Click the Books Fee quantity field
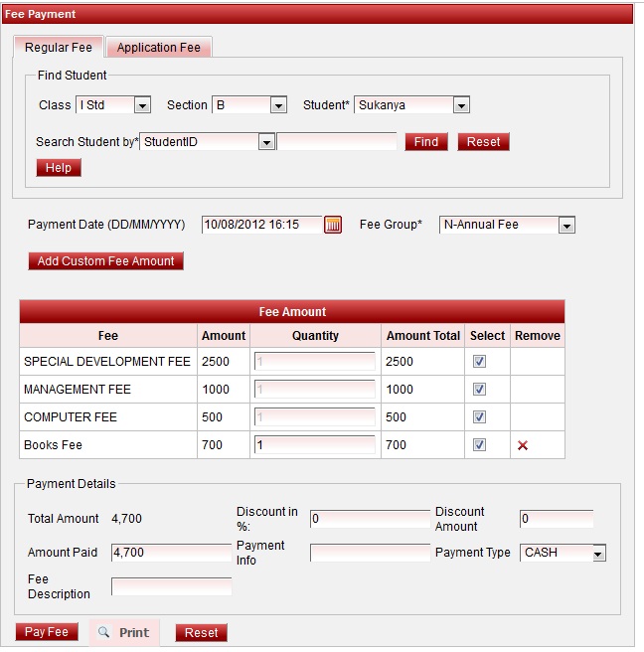644x652 pixels. pyautogui.click(x=315, y=445)
